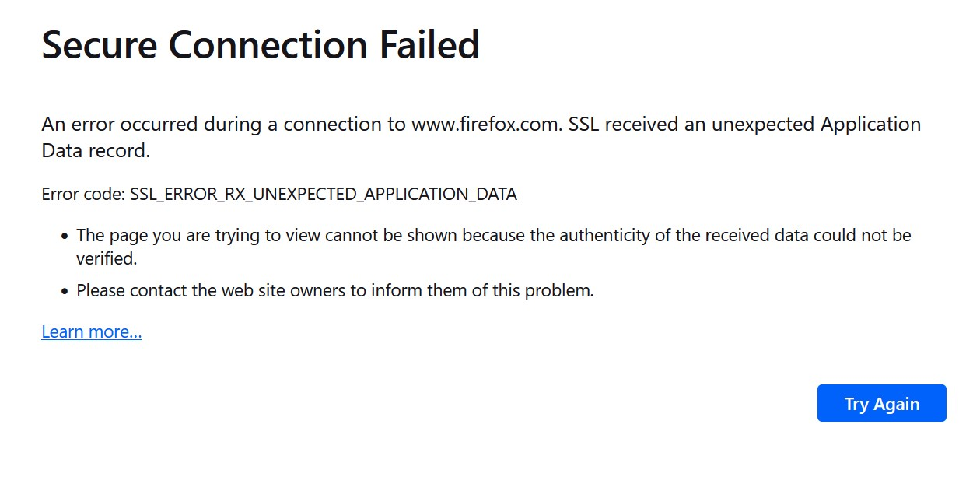Click the word "Application" in the description

point(860,125)
